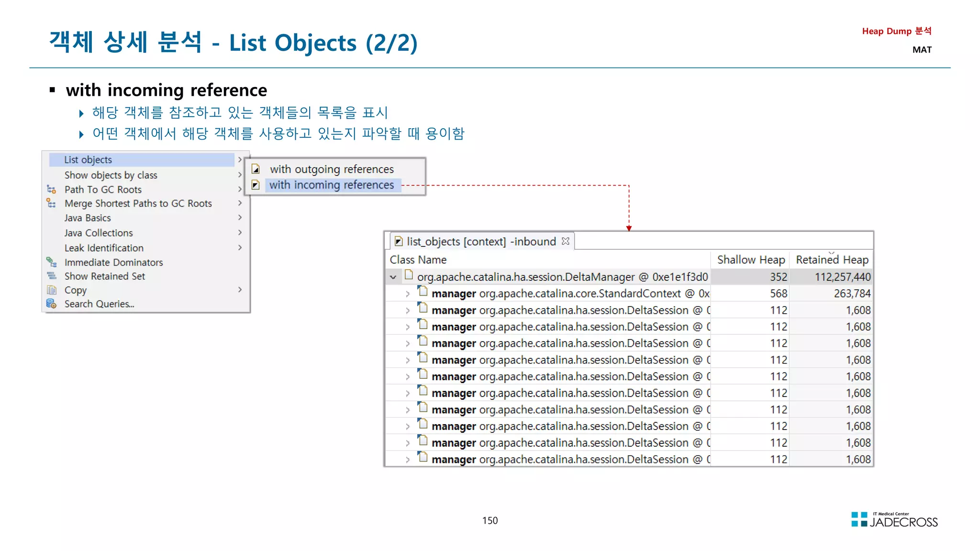Choose with outgoing references

click(332, 169)
